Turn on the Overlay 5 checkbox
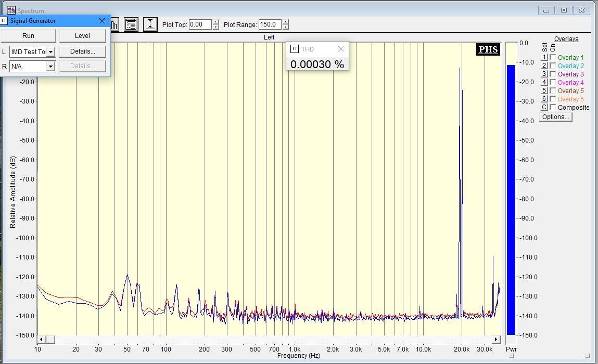598x364 pixels. [553, 91]
